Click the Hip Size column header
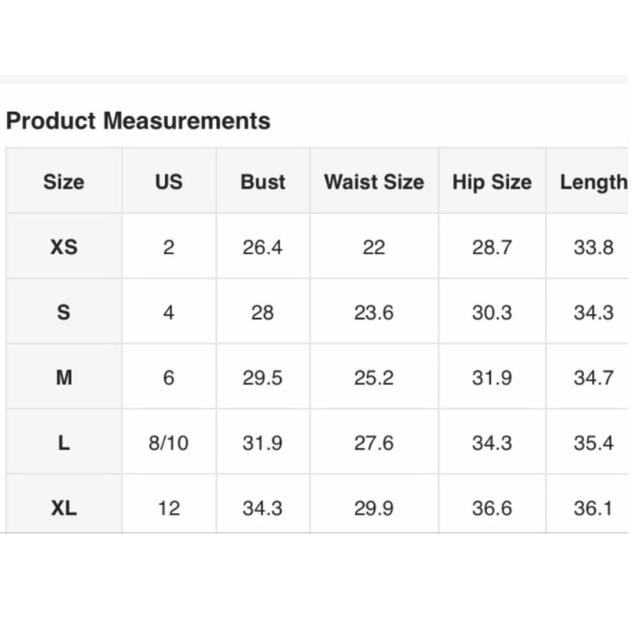644x644 pixels. pyautogui.click(x=492, y=182)
